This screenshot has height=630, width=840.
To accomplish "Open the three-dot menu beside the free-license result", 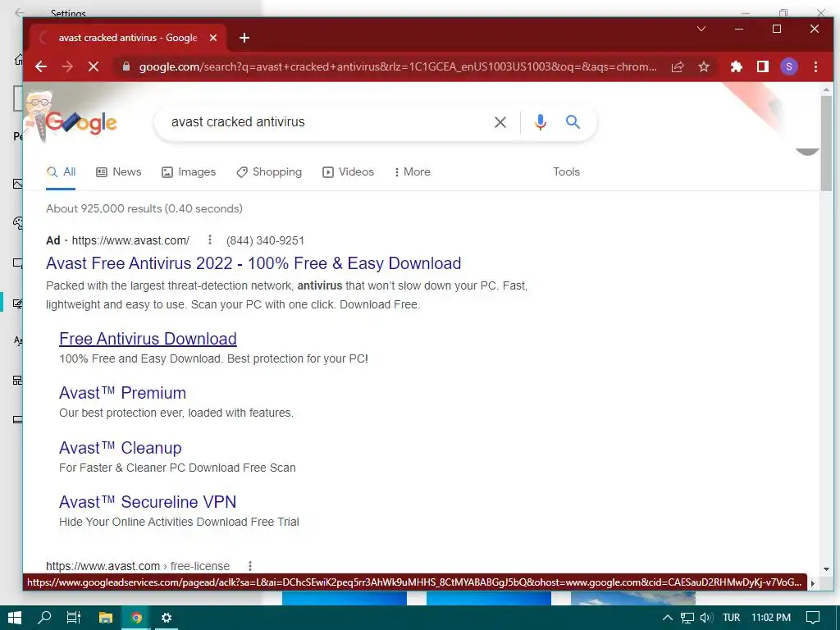I will pos(249,566).
